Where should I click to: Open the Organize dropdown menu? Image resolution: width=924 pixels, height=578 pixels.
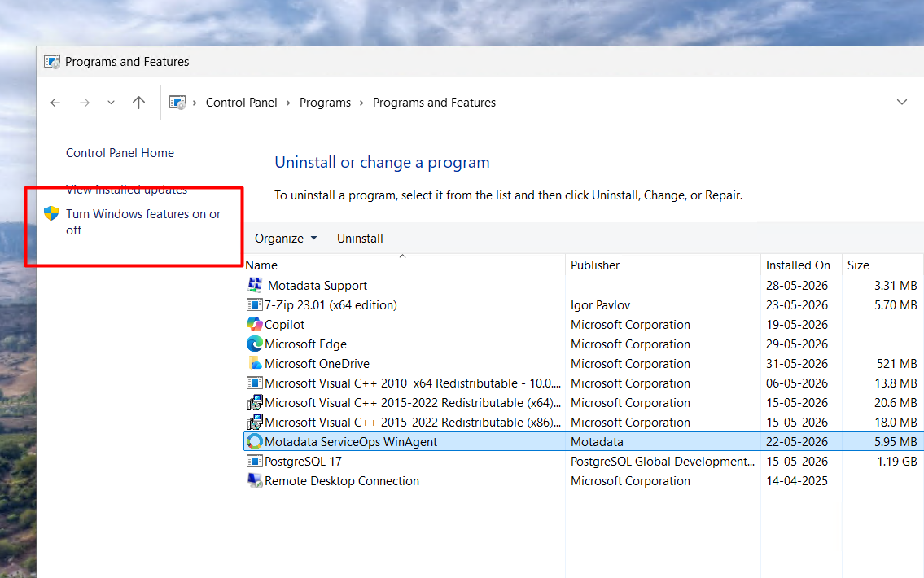(x=286, y=238)
